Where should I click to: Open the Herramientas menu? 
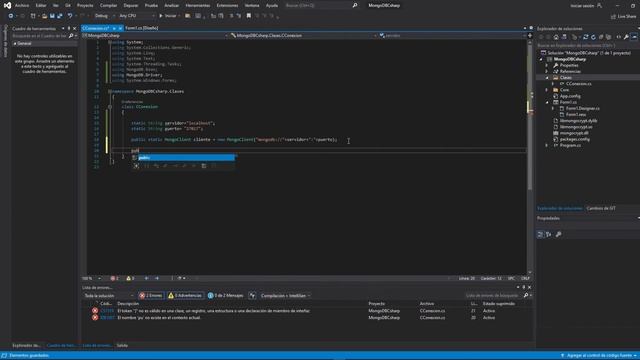[198, 5]
